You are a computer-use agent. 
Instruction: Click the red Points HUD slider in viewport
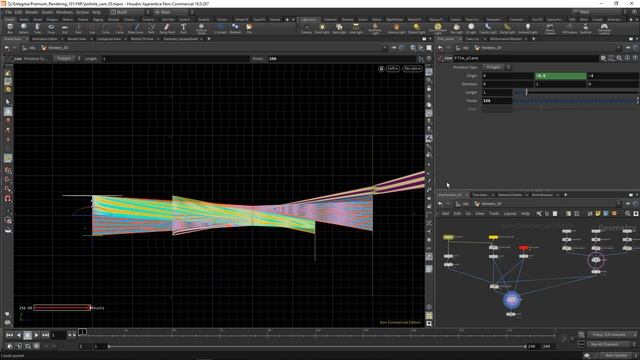click(62, 308)
